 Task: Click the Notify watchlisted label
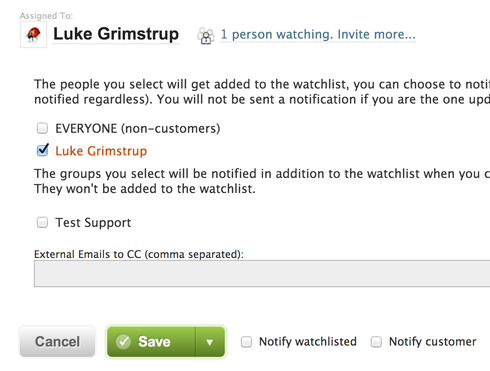point(308,342)
